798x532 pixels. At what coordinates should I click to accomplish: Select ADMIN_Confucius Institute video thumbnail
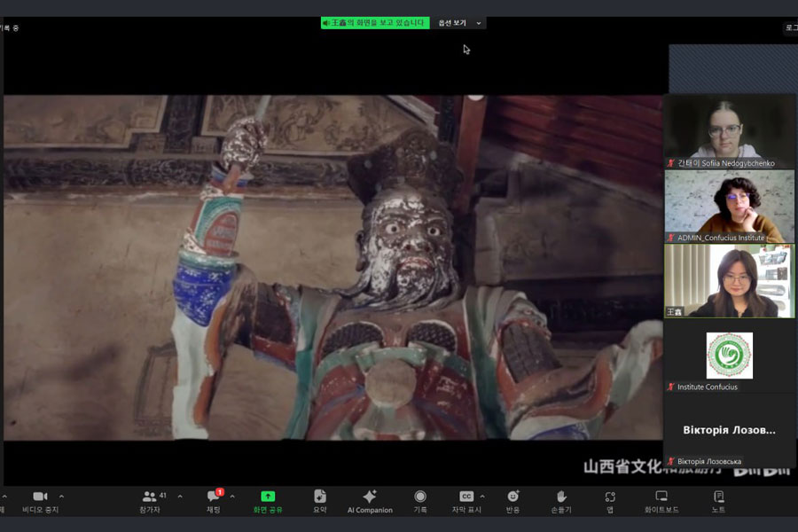[730, 207]
